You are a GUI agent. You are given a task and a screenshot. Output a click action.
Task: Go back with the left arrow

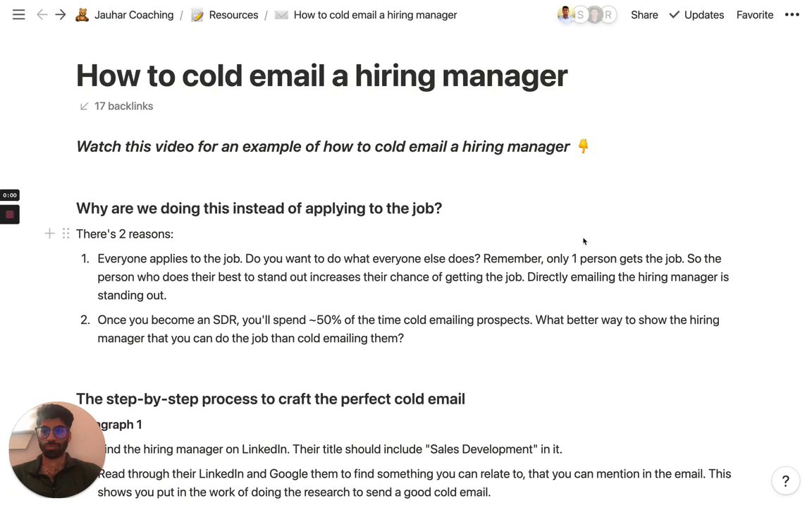42,15
